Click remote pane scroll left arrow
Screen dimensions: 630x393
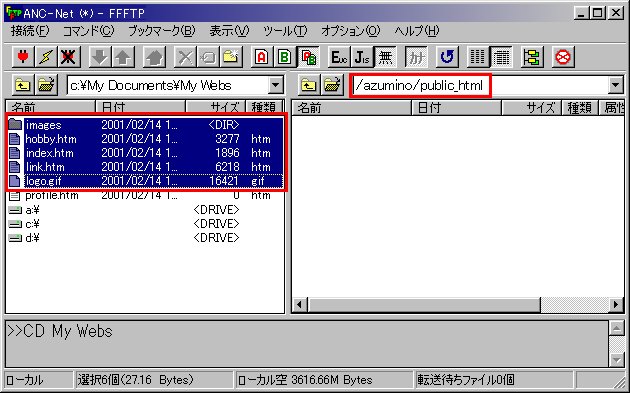pos(299,305)
